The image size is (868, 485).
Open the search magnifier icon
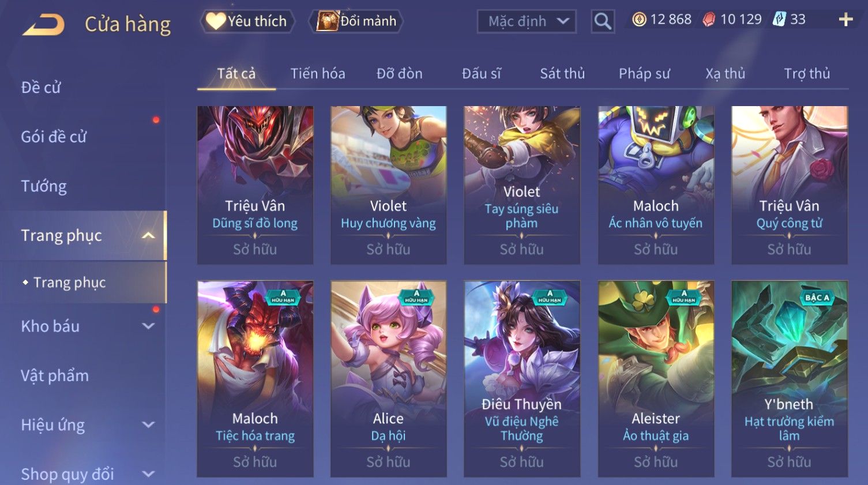pyautogui.click(x=603, y=22)
